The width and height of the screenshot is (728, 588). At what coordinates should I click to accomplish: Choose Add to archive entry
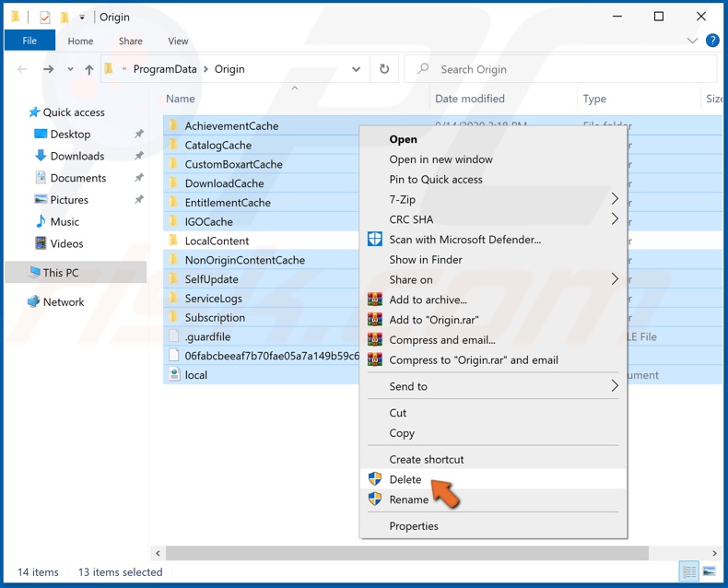click(x=493, y=300)
